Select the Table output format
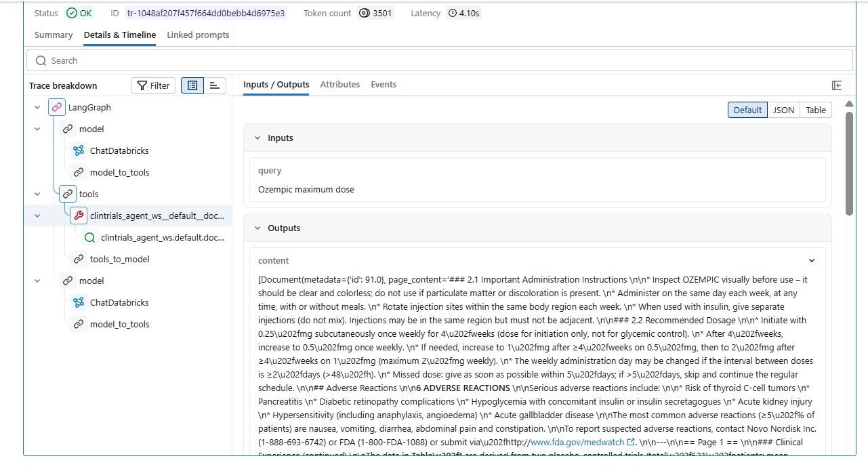The height and width of the screenshot is (469, 868). [x=816, y=110]
